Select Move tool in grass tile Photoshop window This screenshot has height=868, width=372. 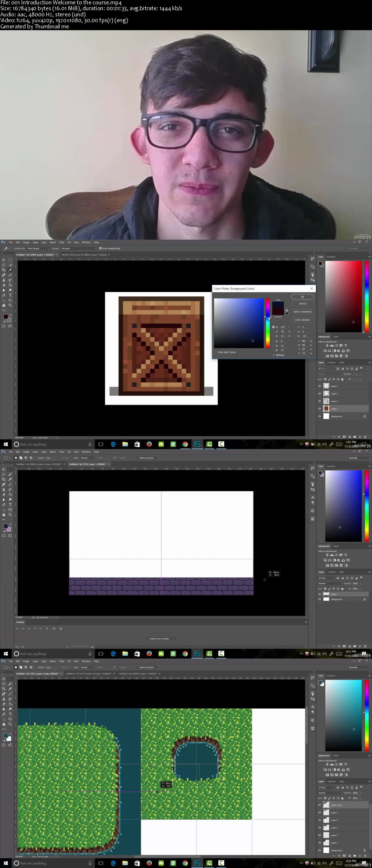coord(4,679)
